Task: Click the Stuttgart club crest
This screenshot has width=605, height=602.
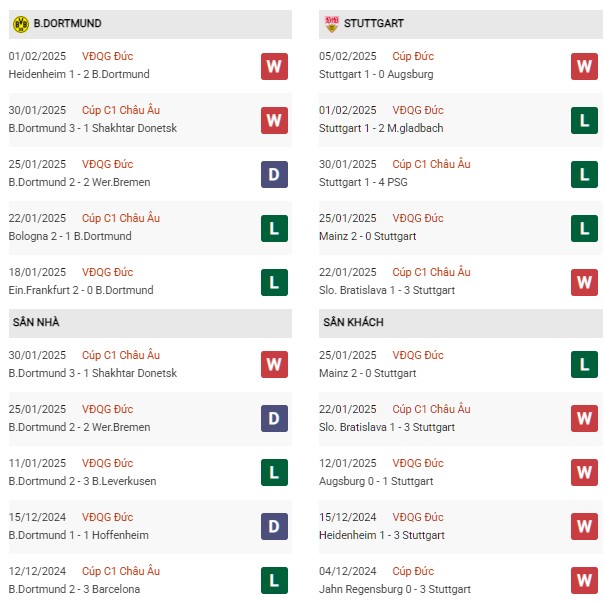Action: 331,24
